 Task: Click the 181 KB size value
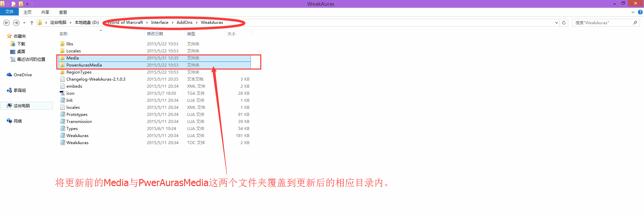tap(243, 136)
